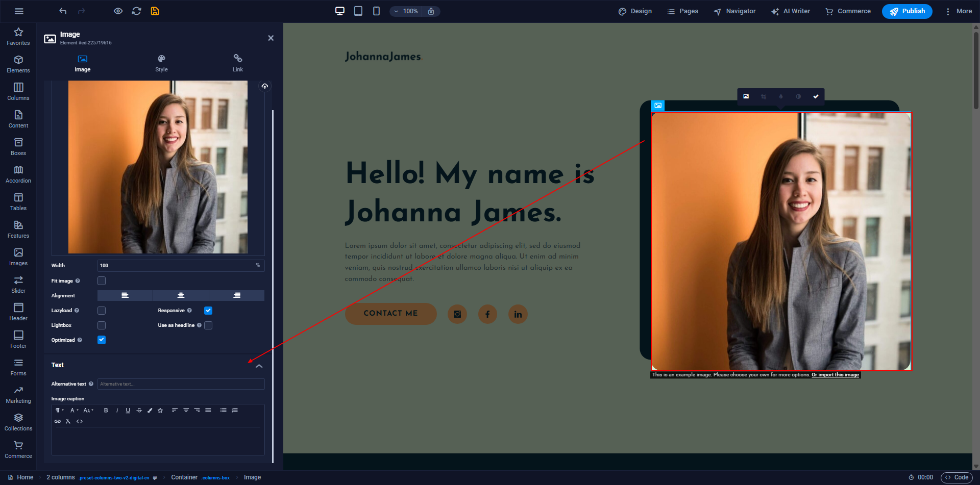Click the undo arrow icon
This screenshot has height=485, width=980.
[63, 11]
